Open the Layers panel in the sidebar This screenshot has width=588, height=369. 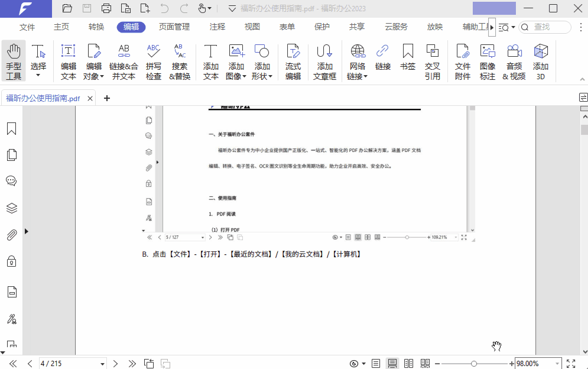tap(11, 208)
